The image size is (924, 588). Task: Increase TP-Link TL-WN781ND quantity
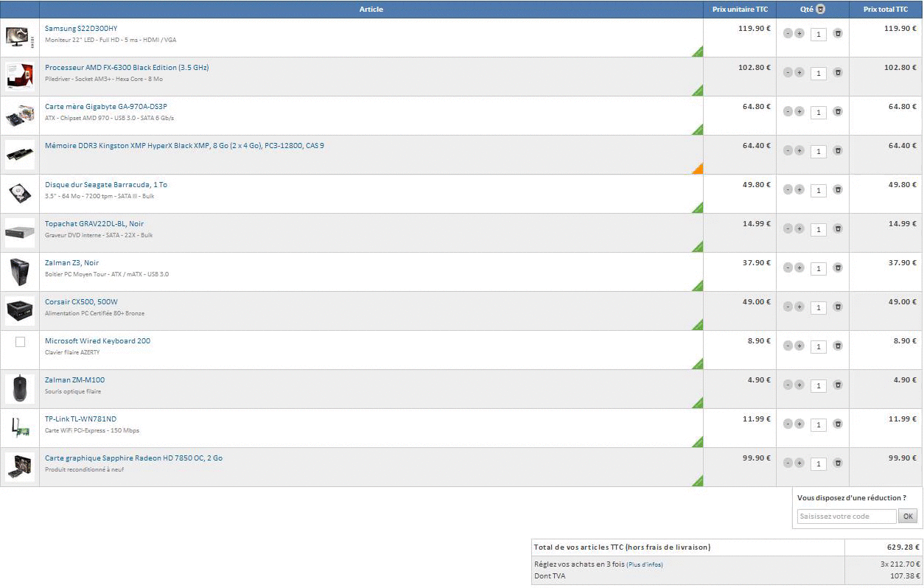(x=799, y=424)
